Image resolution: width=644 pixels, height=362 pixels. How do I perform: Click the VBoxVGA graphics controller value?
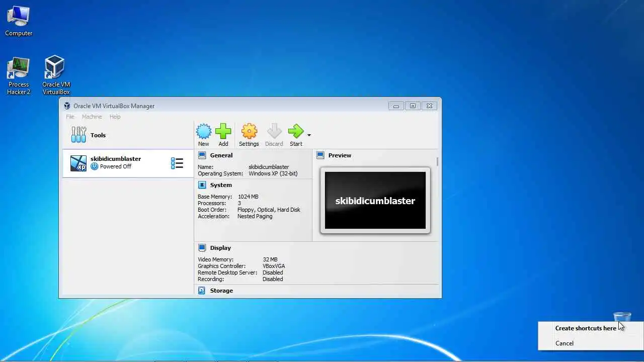pos(274,266)
